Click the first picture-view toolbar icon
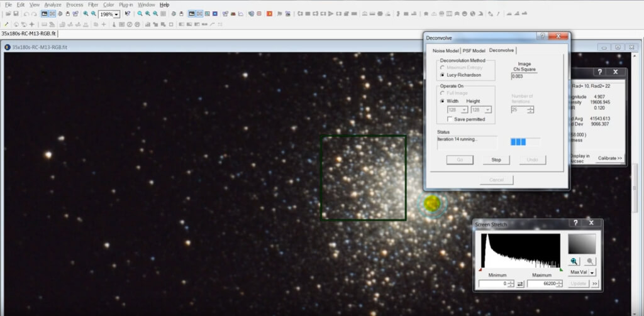The width and height of the screenshot is (644, 316). tap(44, 14)
